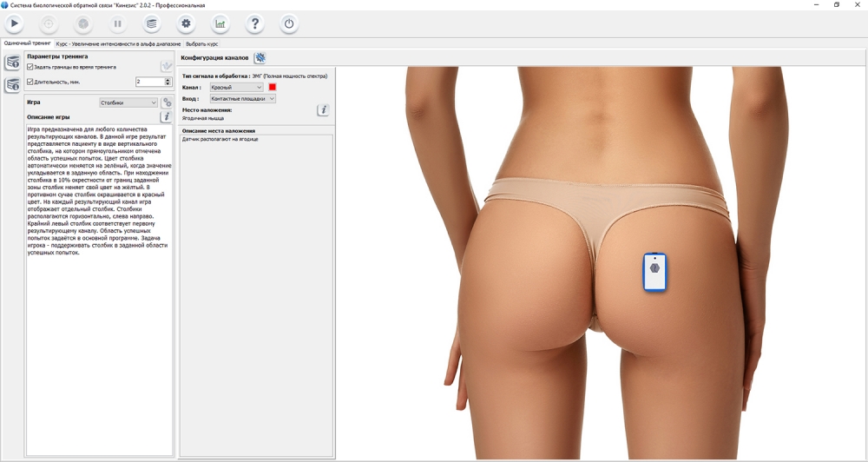Viewport: 868px width, 462px height.
Task: Open the 'Столбики' game dropdown
Action: tap(128, 102)
